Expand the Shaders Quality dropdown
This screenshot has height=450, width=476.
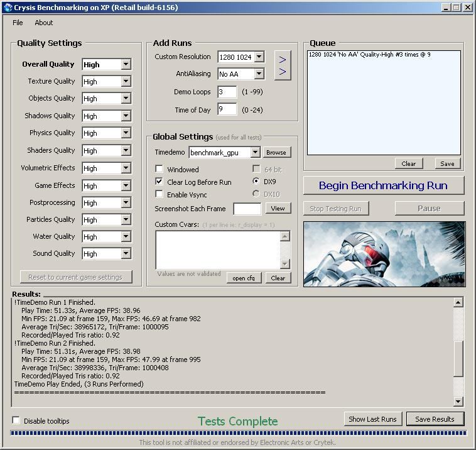tap(126, 151)
